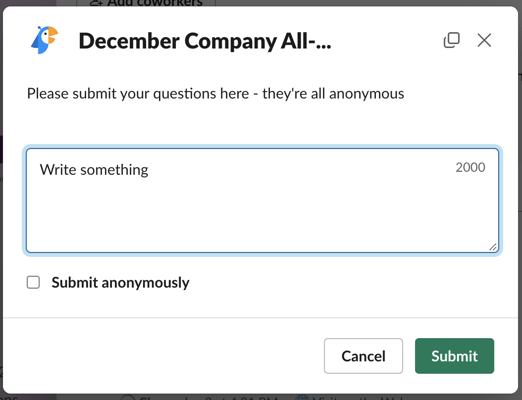
Task: Click the textarea resize grip in the corner
Action: click(493, 247)
